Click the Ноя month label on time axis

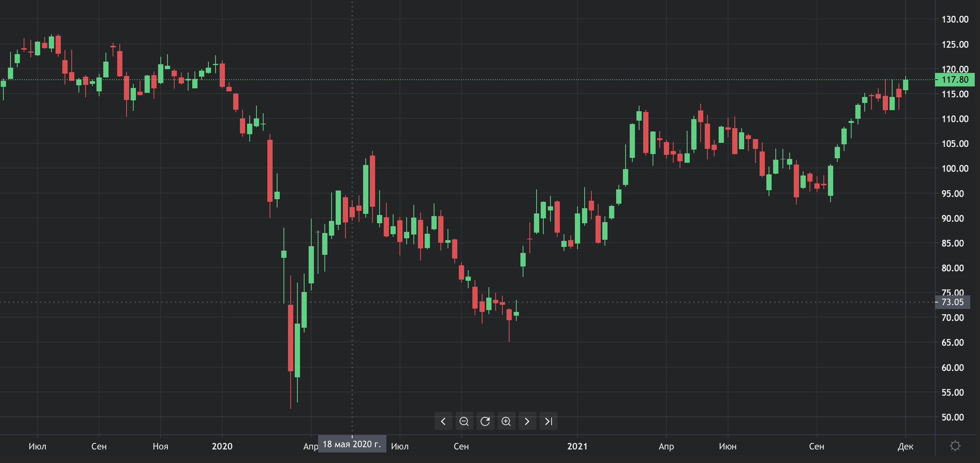click(x=161, y=446)
